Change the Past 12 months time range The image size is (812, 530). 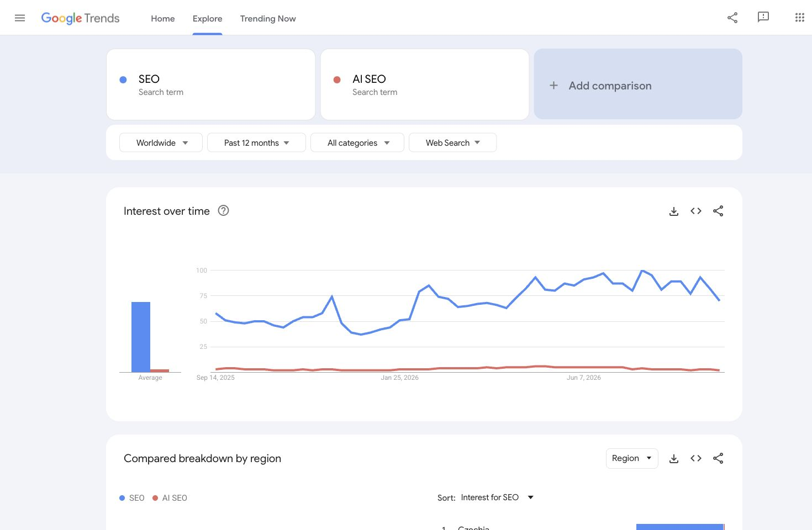click(256, 142)
